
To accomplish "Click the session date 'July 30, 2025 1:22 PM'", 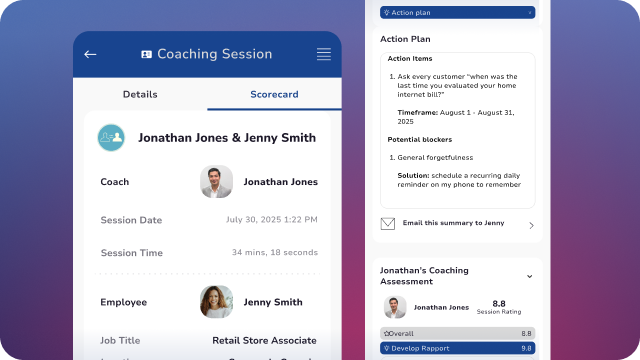I will coord(272,220).
